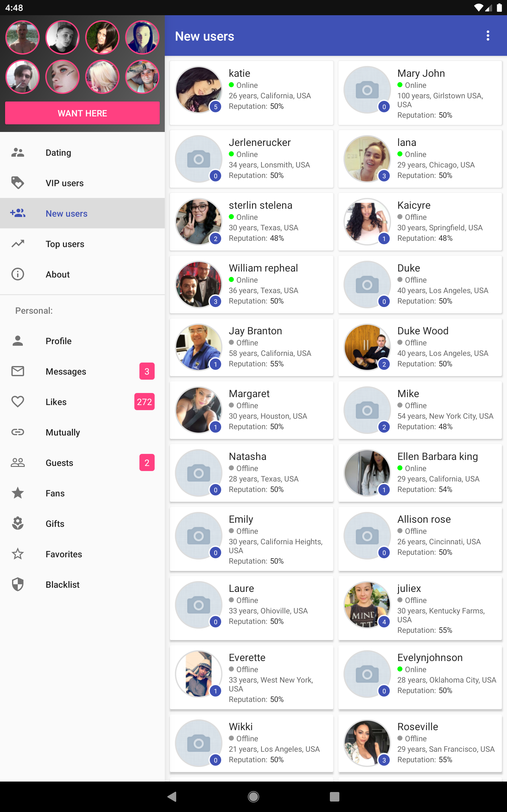507x812 pixels.
Task: Click the Blacklist shield icon
Action: pyautogui.click(x=18, y=584)
